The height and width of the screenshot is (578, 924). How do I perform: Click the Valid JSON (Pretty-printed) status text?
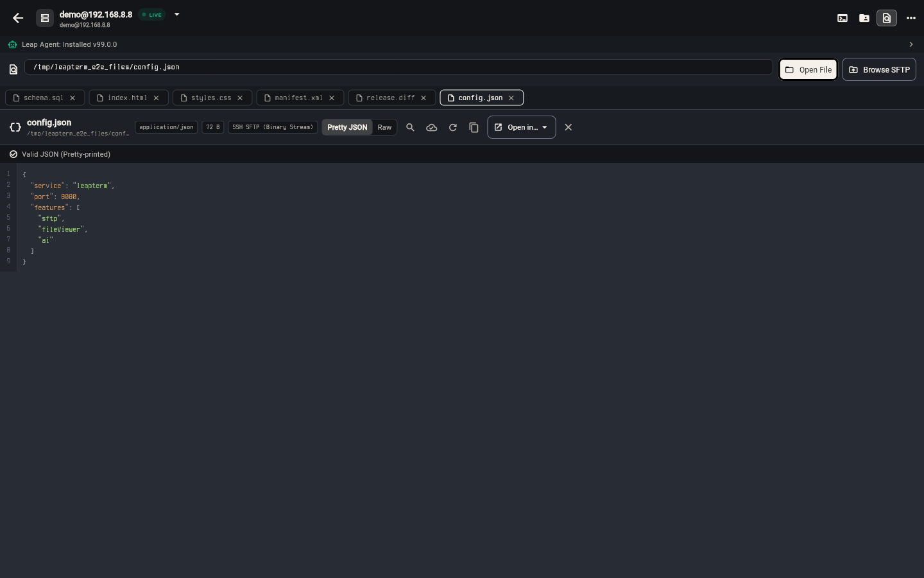(66, 154)
